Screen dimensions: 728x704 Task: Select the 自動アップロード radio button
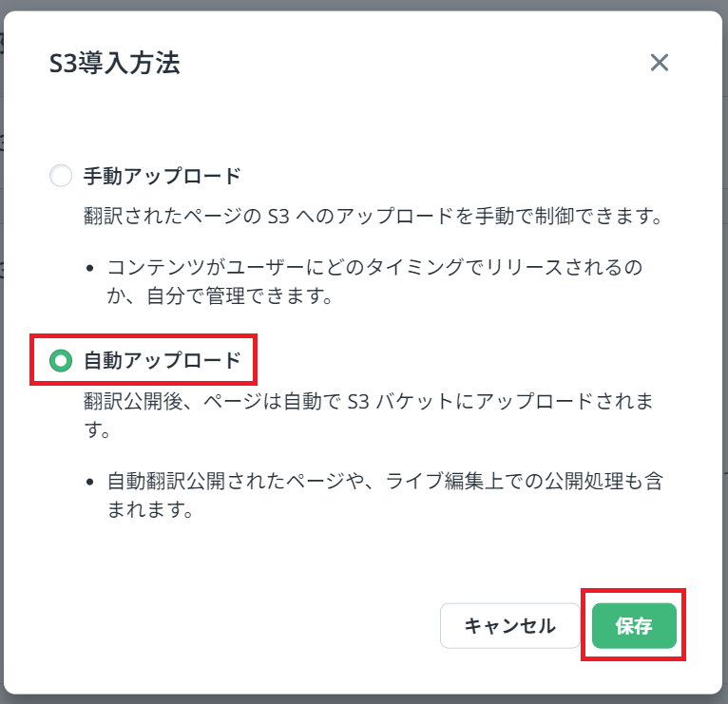click(x=61, y=360)
